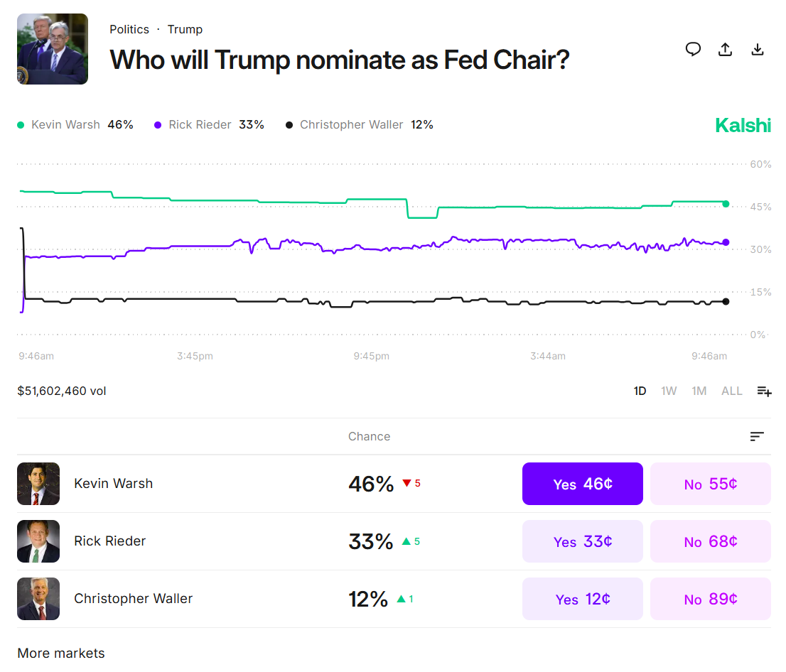The width and height of the screenshot is (786, 672).
Task: Open the Politics category link
Action: [129, 29]
